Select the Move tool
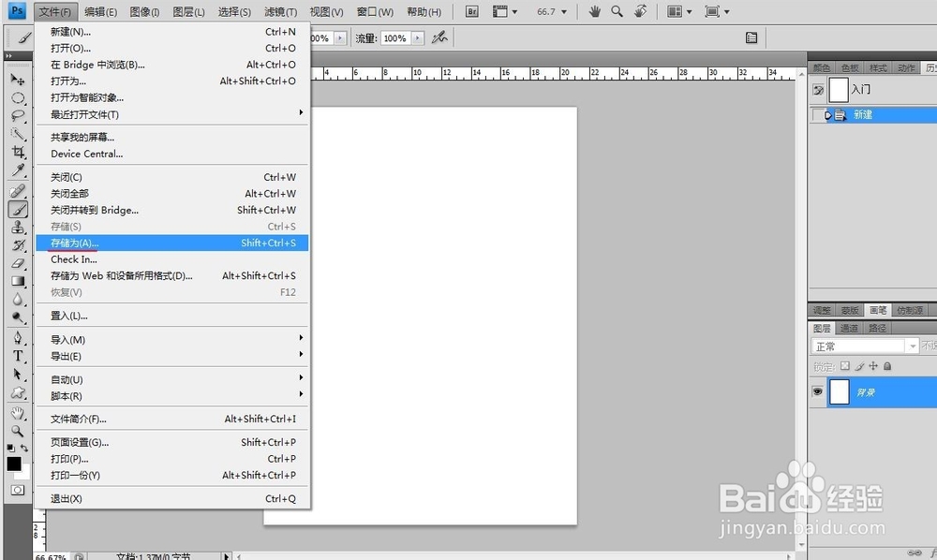Viewport: 937px width, 560px height. click(x=18, y=80)
